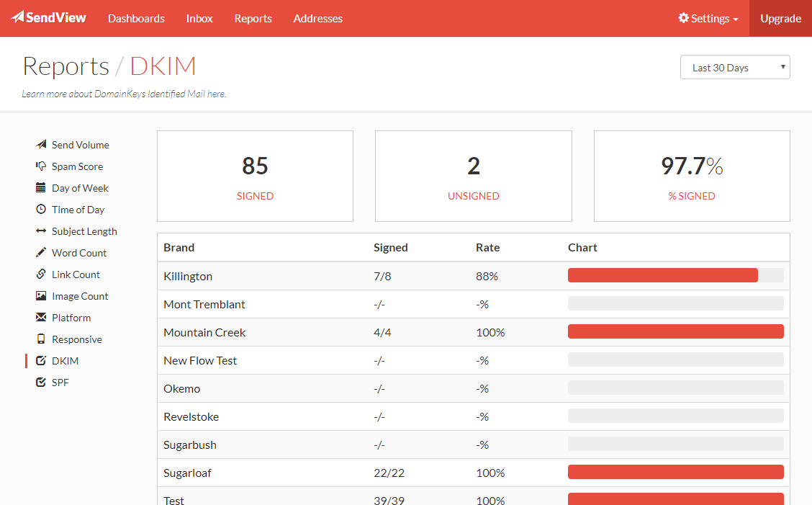812x505 pixels.
Task: Click the Sugarloaf rate bar
Action: point(675,472)
